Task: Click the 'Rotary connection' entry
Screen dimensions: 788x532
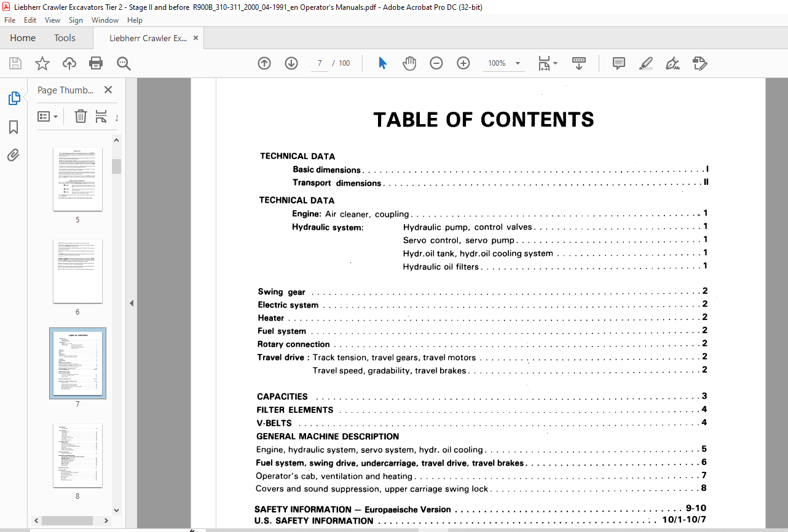Action: (x=294, y=345)
